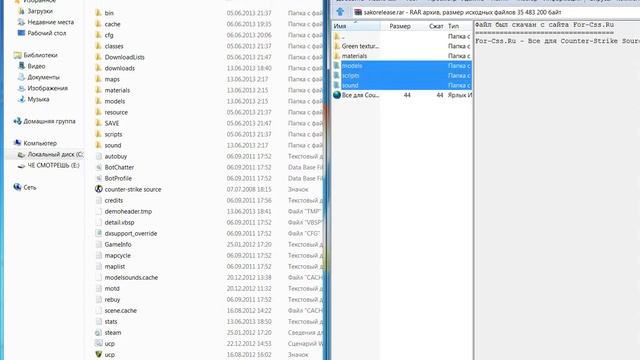Select the GameInfo file
This screenshot has height=360, width=640.
[x=118, y=244]
